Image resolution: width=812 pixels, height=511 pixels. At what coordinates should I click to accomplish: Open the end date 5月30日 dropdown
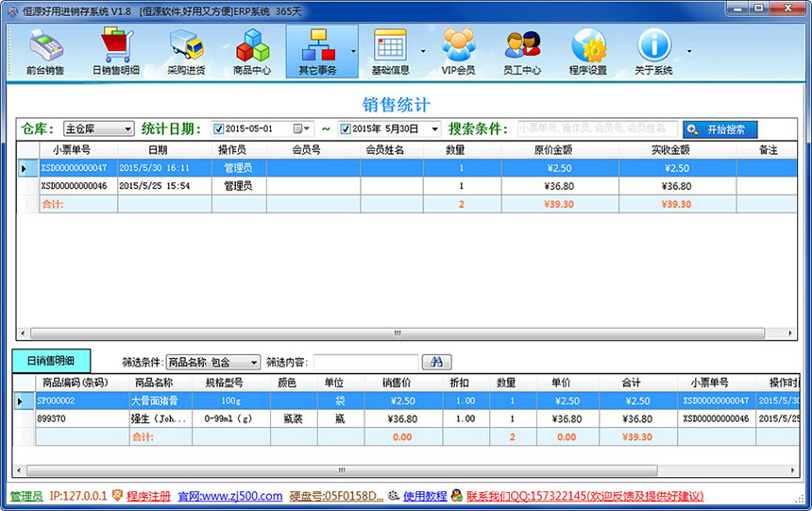point(434,129)
